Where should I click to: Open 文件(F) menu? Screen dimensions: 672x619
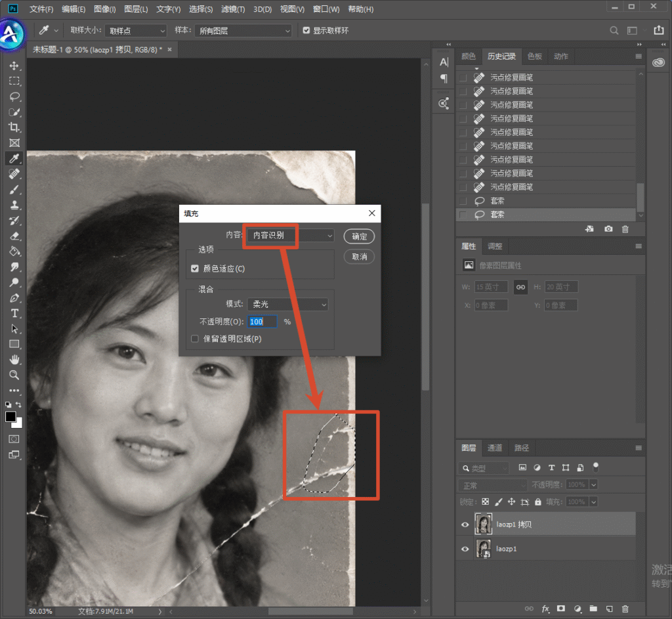41,9
